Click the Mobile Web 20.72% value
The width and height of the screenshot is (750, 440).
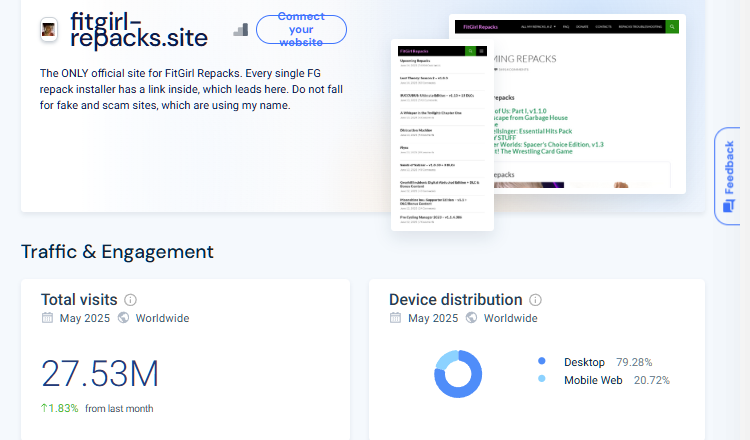click(x=651, y=380)
